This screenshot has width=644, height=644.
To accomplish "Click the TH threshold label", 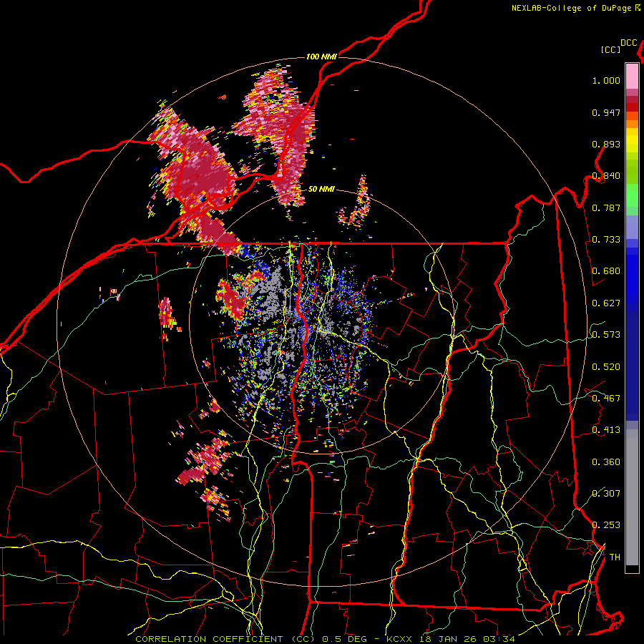I will pos(615,557).
